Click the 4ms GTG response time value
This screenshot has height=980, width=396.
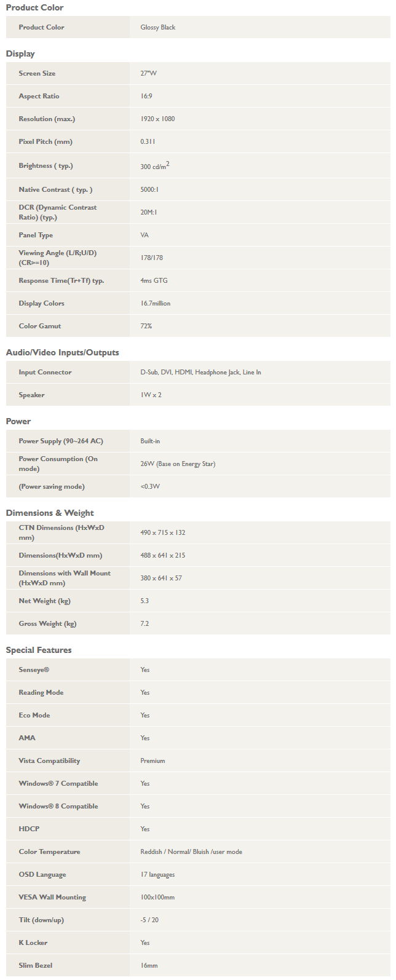pos(154,280)
